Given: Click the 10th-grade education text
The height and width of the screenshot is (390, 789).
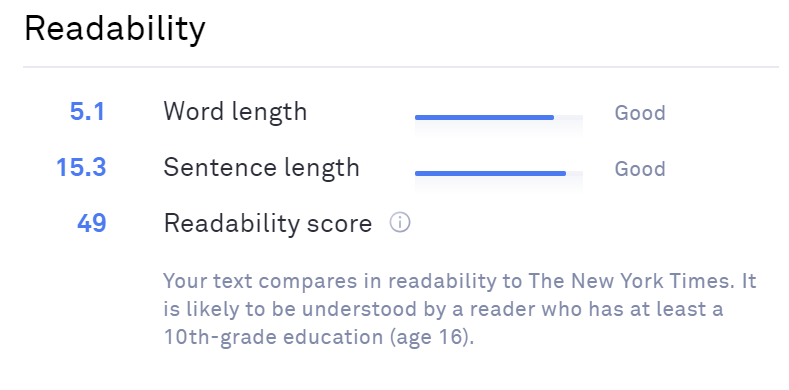Looking at the screenshot, I should (274, 337).
